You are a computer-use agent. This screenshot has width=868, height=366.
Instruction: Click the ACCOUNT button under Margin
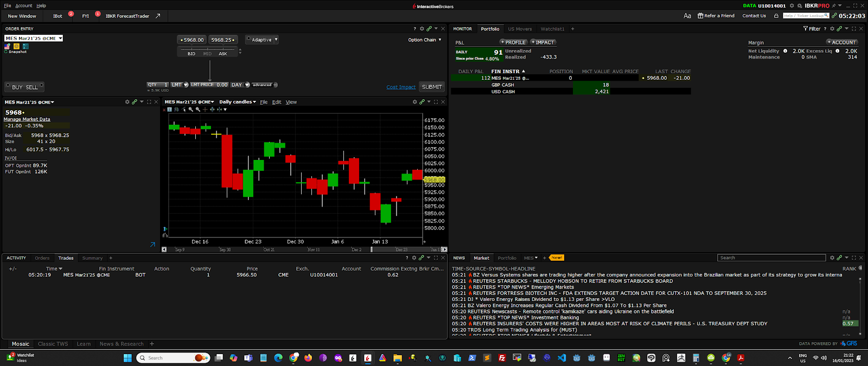(x=842, y=42)
